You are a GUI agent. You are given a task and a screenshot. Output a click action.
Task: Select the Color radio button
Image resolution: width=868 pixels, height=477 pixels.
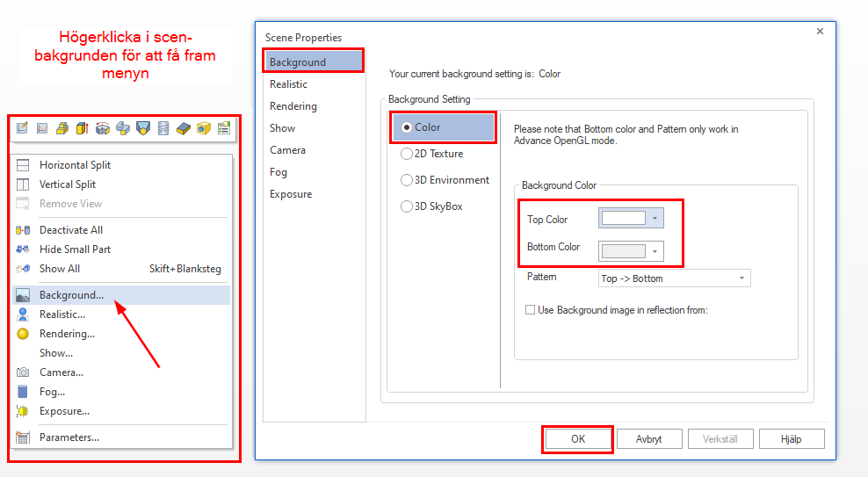point(406,127)
